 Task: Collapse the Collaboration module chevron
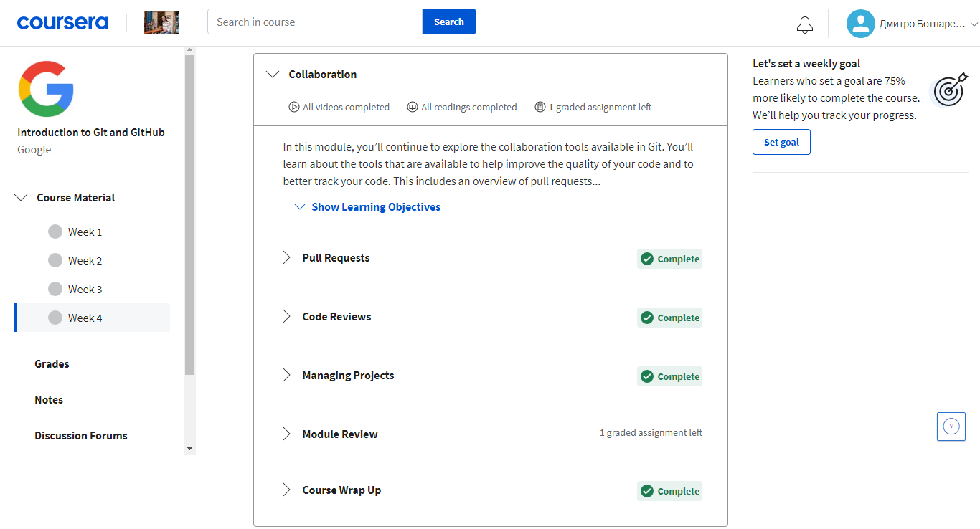point(273,75)
